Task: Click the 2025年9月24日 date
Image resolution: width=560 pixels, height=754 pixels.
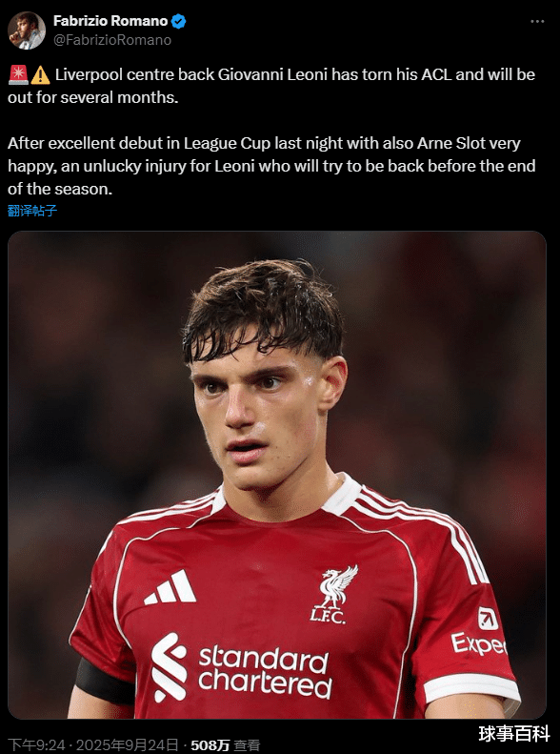Action: [128, 744]
